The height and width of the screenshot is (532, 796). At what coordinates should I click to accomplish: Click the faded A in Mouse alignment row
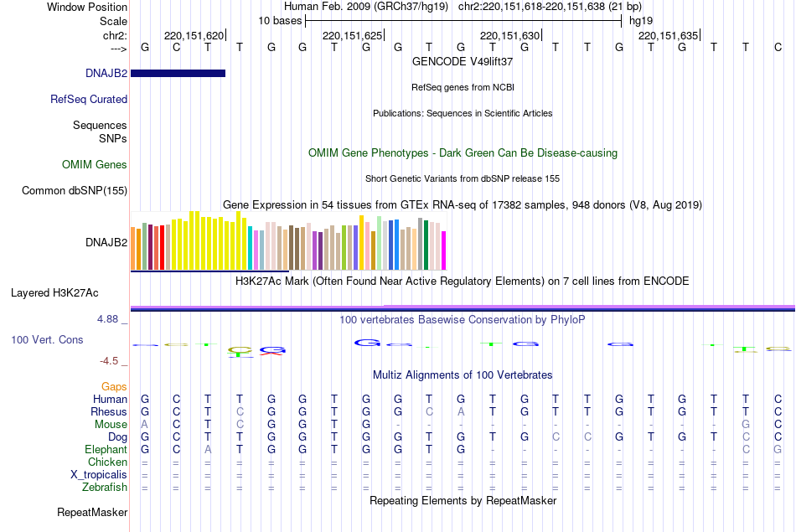[145, 425]
